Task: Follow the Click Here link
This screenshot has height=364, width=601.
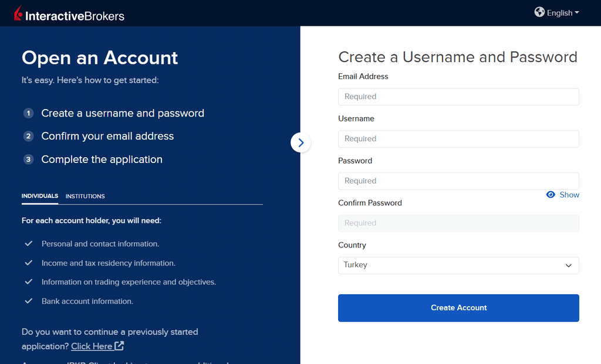Action: click(92, 346)
